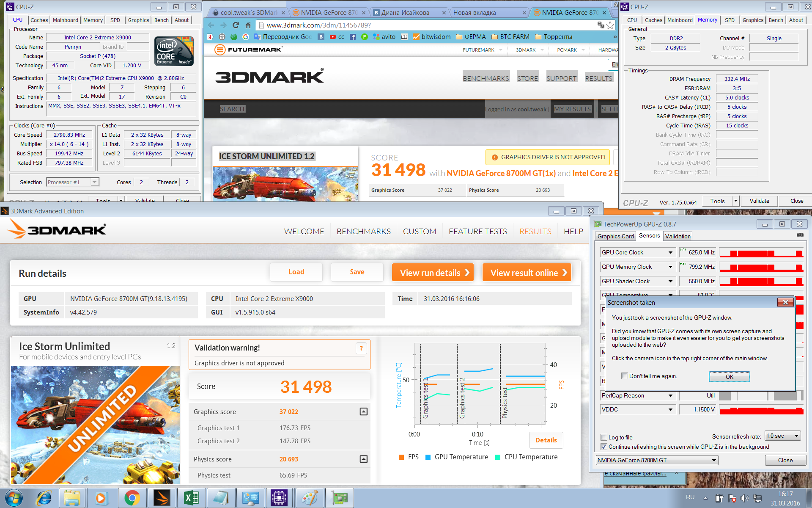This screenshot has width=812, height=508.
Task: Close the Новая вкладка browser tab
Action: coord(524,13)
